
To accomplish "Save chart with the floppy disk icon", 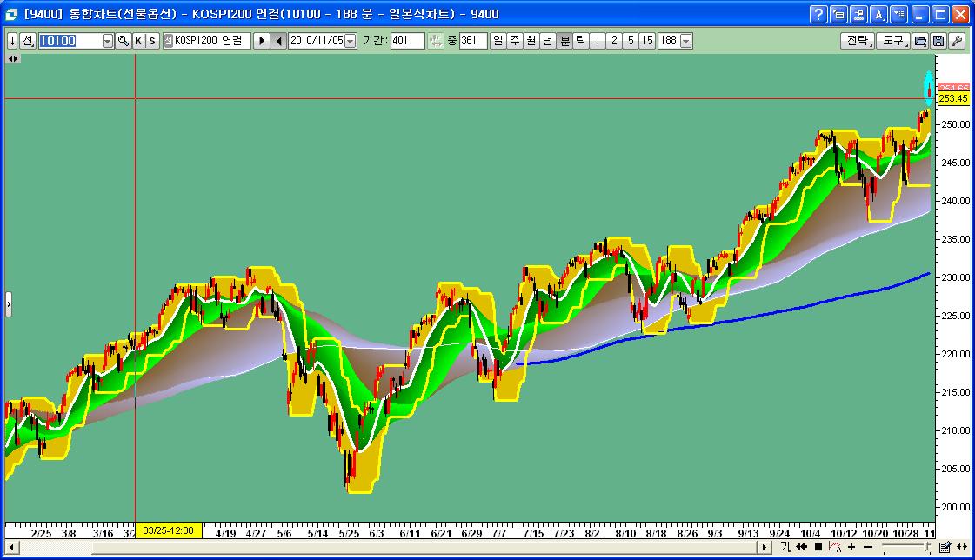I will pos(938,41).
